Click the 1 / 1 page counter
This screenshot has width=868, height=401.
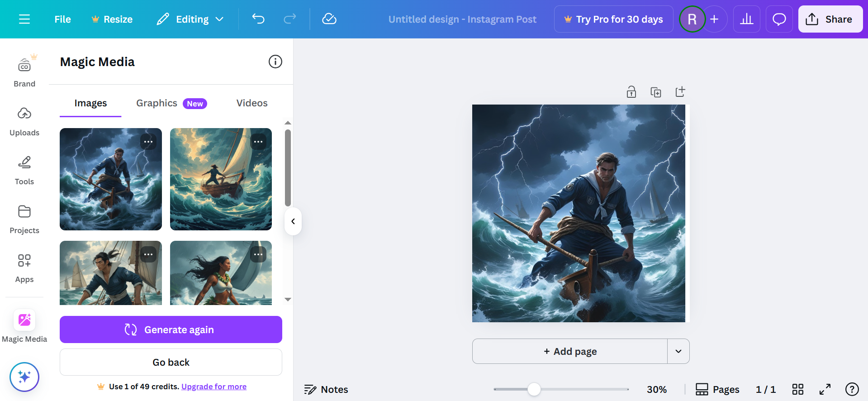pyautogui.click(x=765, y=389)
